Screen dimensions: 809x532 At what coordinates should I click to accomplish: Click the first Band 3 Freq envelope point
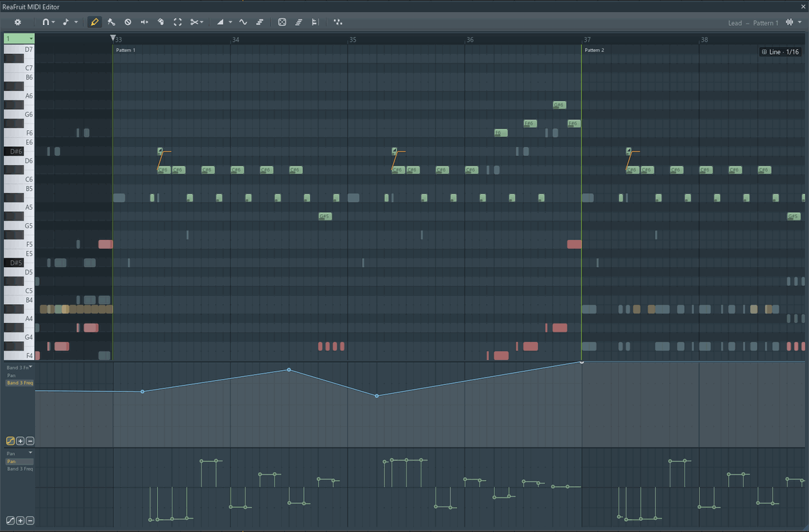click(142, 392)
